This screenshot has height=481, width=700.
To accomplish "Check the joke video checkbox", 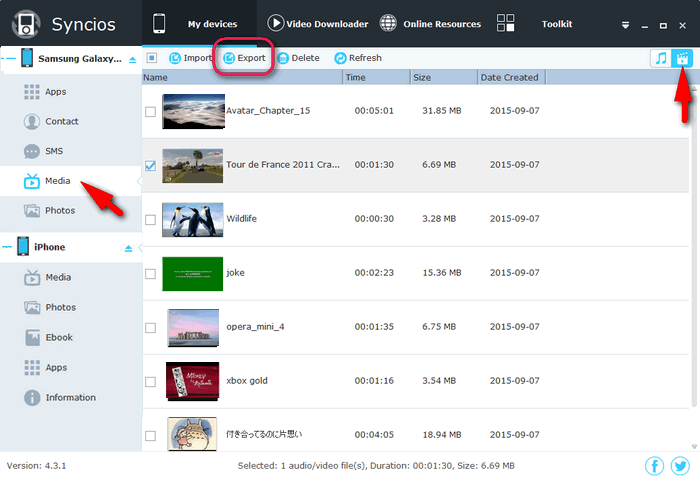I will coord(150,274).
